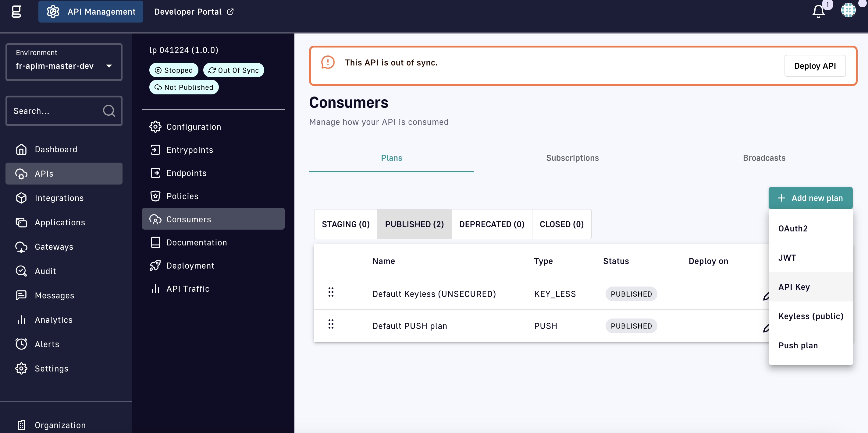Click Add new plan dropdown button
This screenshot has width=868, height=433.
click(x=810, y=198)
